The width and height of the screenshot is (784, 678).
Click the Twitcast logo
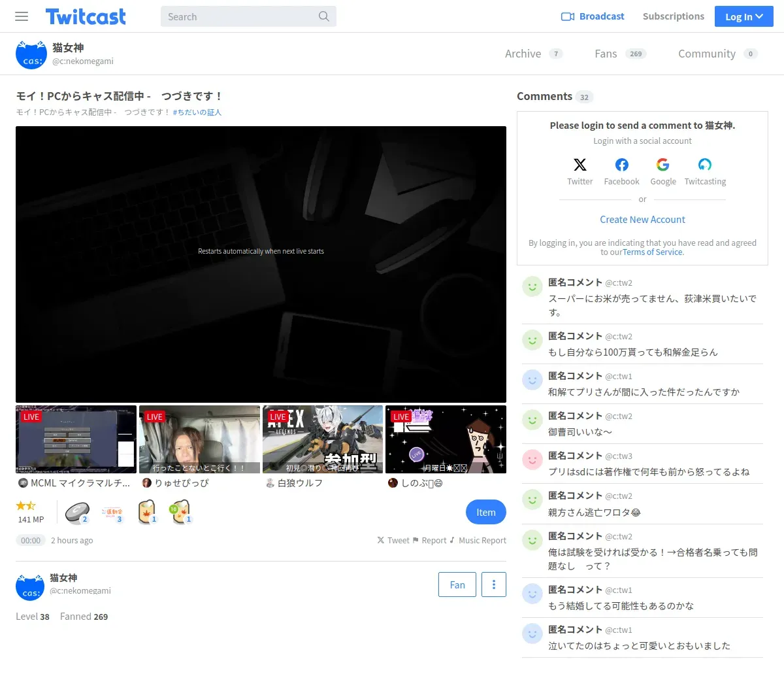tap(86, 16)
